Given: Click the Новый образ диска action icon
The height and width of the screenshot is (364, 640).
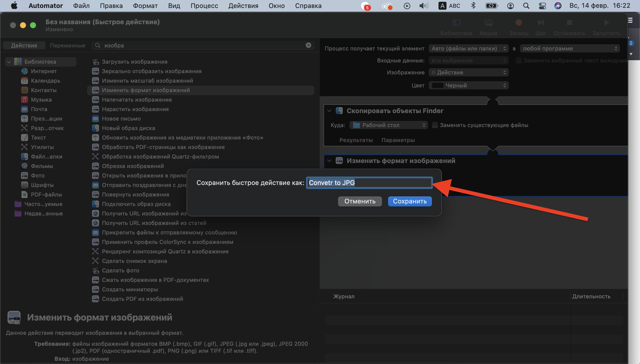Looking at the screenshot, I should click(x=95, y=128).
